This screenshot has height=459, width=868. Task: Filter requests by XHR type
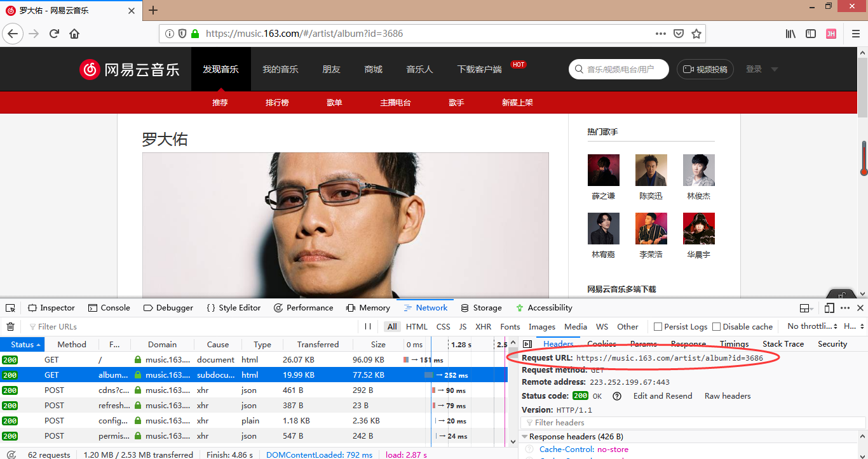point(484,326)
